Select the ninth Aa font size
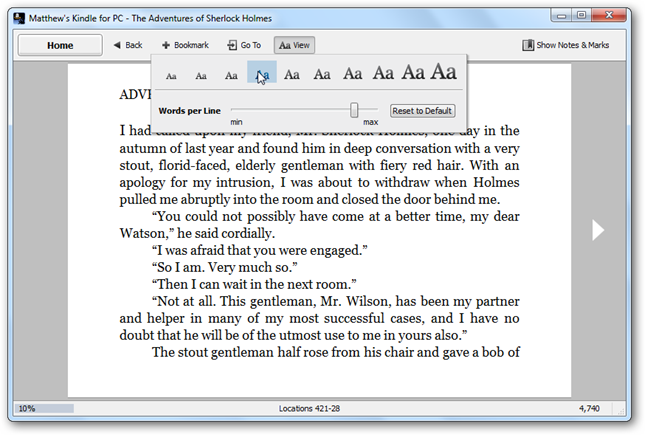Screen dimensions: 645x435 point(413,72)
